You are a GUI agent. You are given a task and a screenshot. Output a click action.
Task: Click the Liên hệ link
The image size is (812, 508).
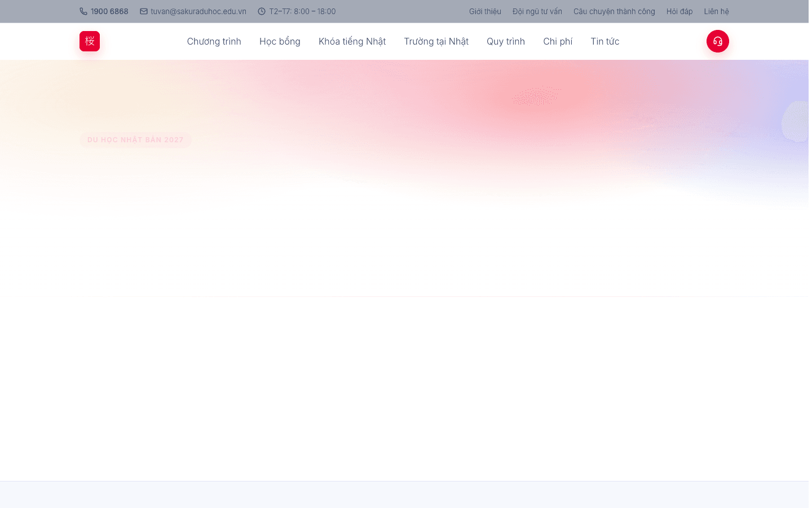pyautogui.click(x=716, y=11)
